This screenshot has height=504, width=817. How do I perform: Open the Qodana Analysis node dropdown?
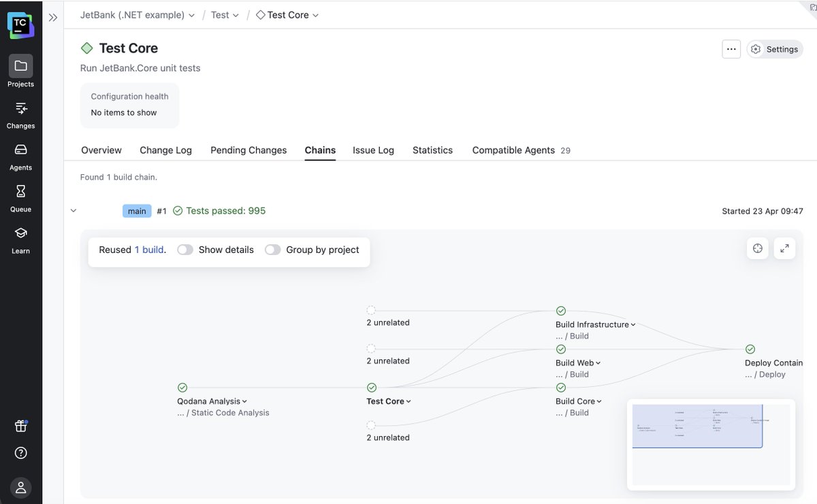[x=244, y=402]
